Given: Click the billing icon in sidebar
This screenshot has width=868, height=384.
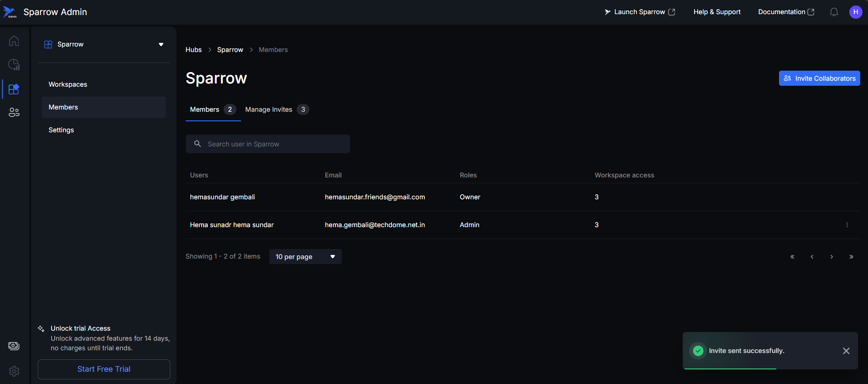Looking at the screenshot, I should click(14, 346).
